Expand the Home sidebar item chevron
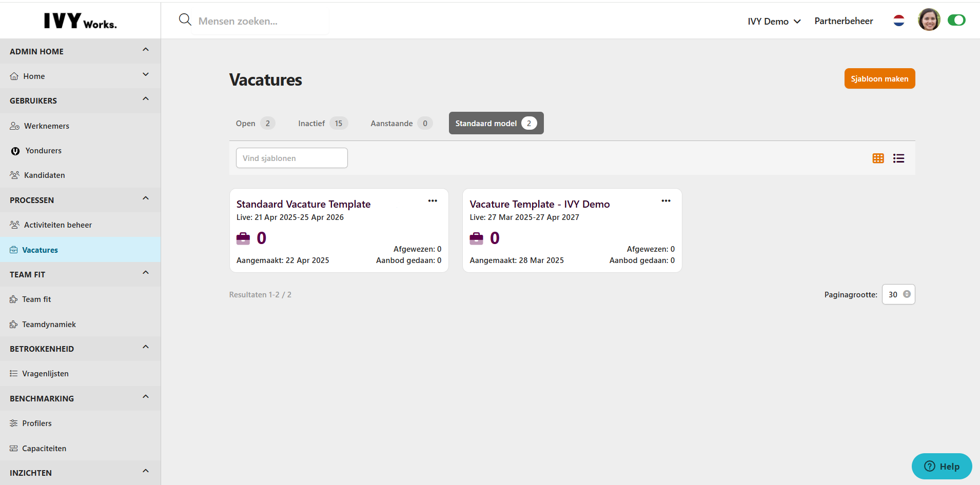 pyautogui.click(x=146, y=75)
